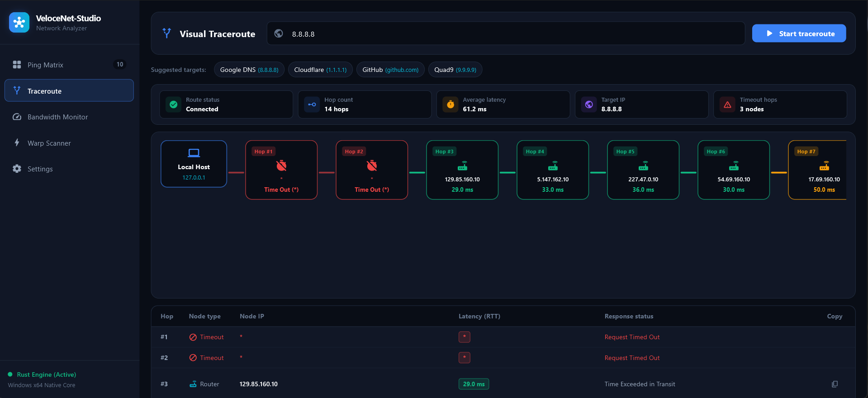The image size is (868, 398).
Task: Choose Quad9 9.9.9.9 suggested target
Action: click(x=455, y=70)
